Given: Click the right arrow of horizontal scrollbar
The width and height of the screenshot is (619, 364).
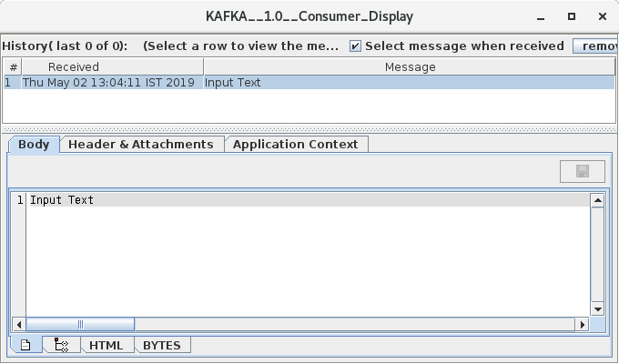Looking at the screenshot, I should (583, 324).
